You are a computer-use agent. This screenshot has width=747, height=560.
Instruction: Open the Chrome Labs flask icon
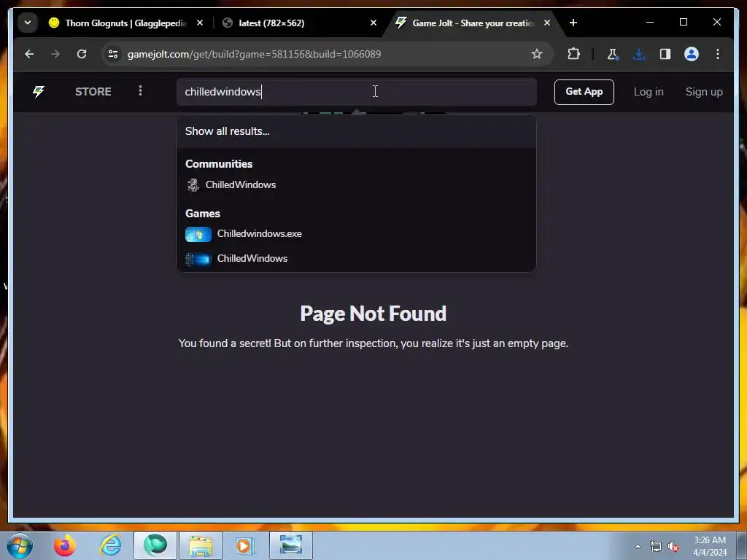613,54
